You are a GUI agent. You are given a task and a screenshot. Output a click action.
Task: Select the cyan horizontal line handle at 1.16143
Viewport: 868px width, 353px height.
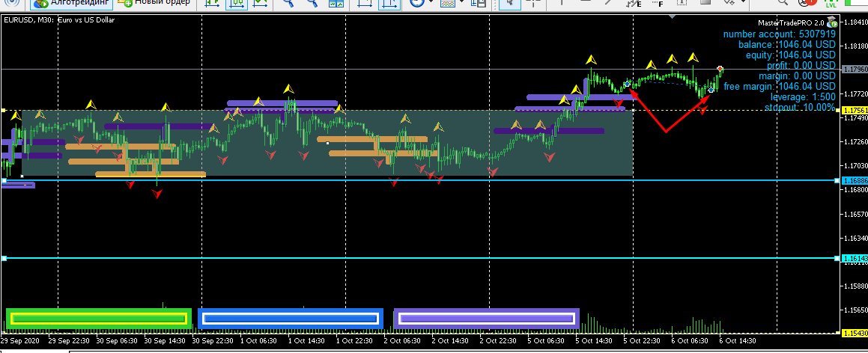[x=4, y=258]
